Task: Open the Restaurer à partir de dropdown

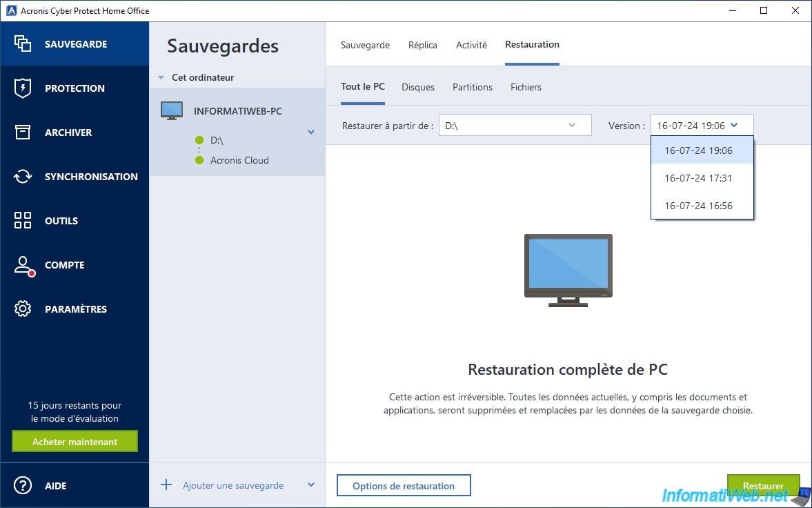Action: pyautogui.click(x=515, y=126)
